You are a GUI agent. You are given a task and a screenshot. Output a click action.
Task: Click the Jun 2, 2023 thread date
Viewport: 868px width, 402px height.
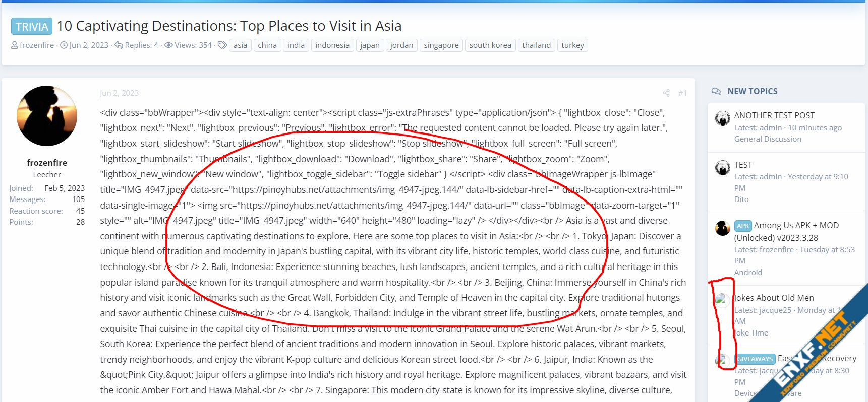[89, 45]
